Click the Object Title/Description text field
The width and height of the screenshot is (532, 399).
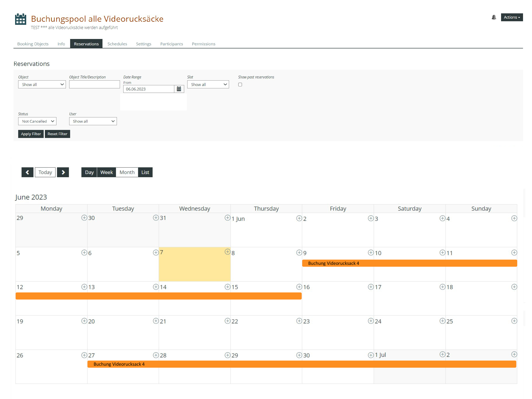pyautogui.click(x=94, y=85)
